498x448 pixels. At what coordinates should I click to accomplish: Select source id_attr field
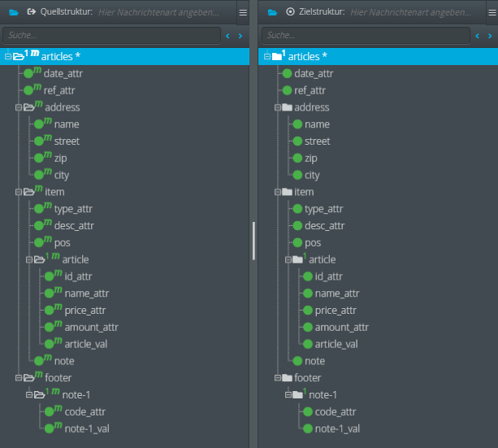[x=79, y=276]
